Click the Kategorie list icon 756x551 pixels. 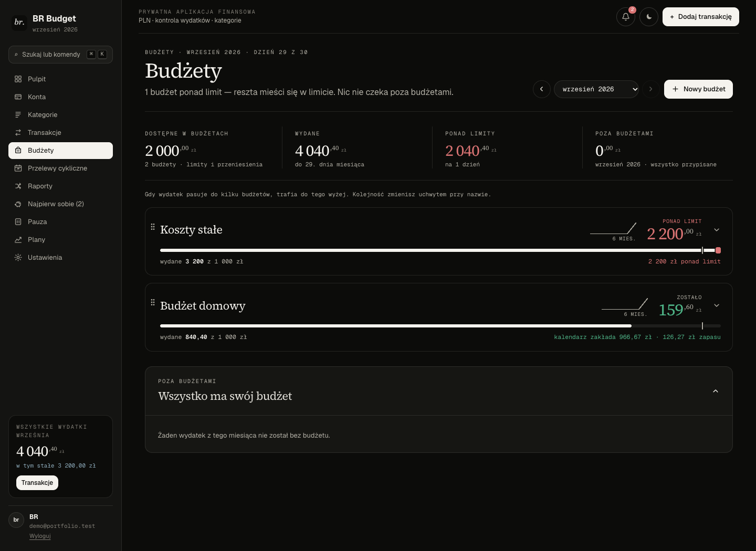point(18,115)
